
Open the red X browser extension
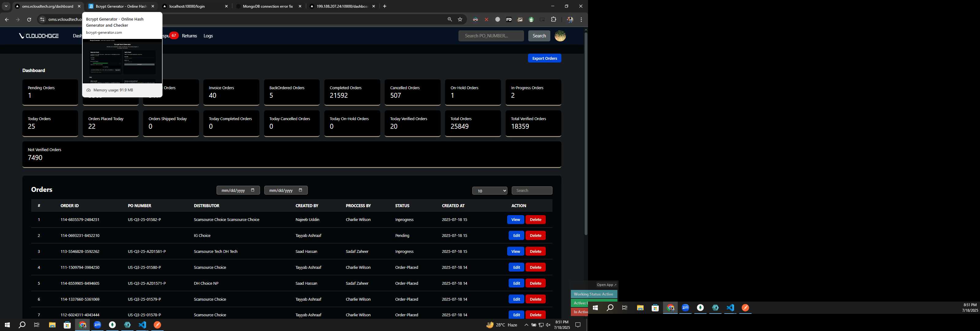(486, 19)
